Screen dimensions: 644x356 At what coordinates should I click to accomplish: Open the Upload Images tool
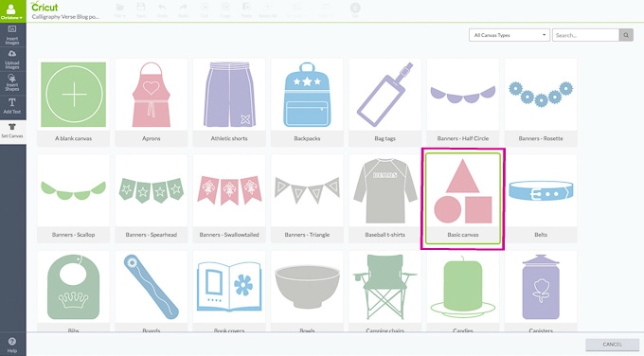[12, 59]
